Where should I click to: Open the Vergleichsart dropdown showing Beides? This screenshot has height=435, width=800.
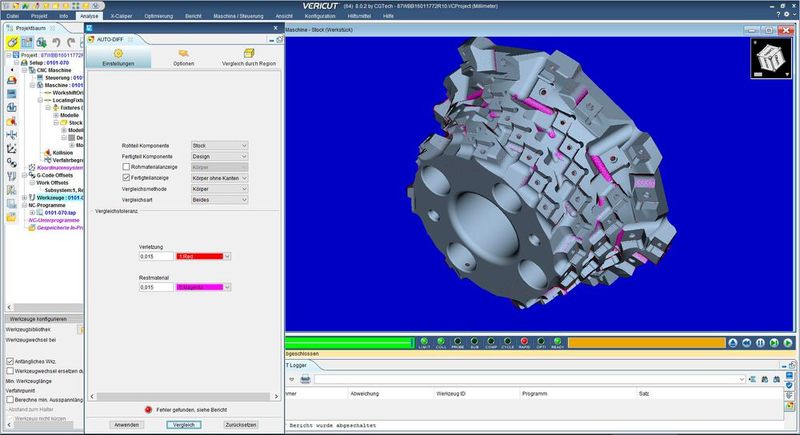tap(219, 199)
